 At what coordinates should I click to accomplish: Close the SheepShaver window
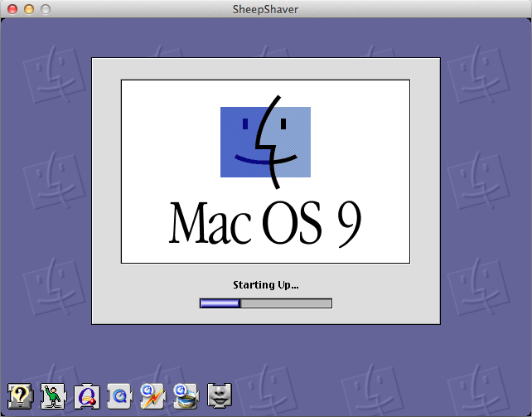coord(12,9)
